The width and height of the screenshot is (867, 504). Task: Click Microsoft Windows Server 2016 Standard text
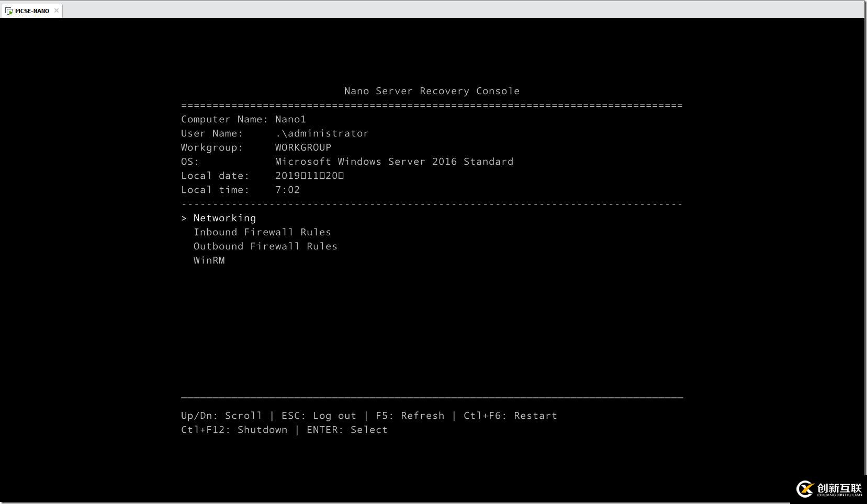point(394,162)
